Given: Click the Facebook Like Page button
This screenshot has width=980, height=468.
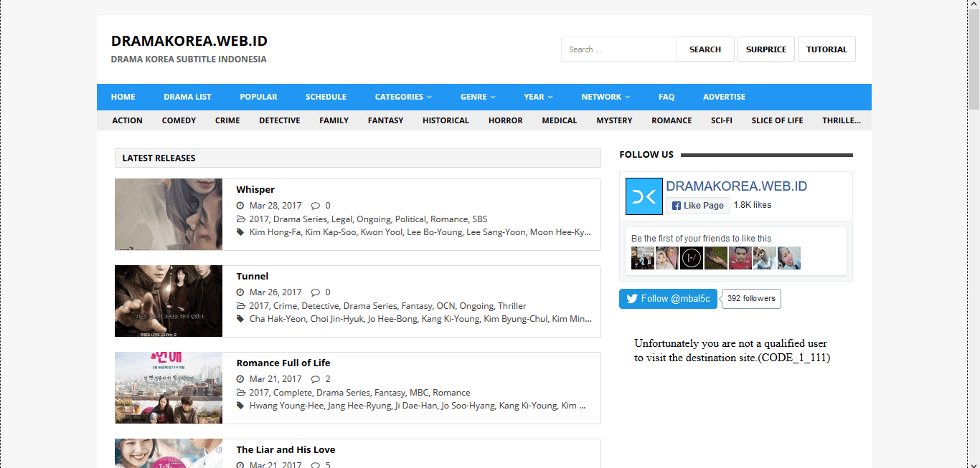Looking at the screenshot, I should (x=698, y=206).
